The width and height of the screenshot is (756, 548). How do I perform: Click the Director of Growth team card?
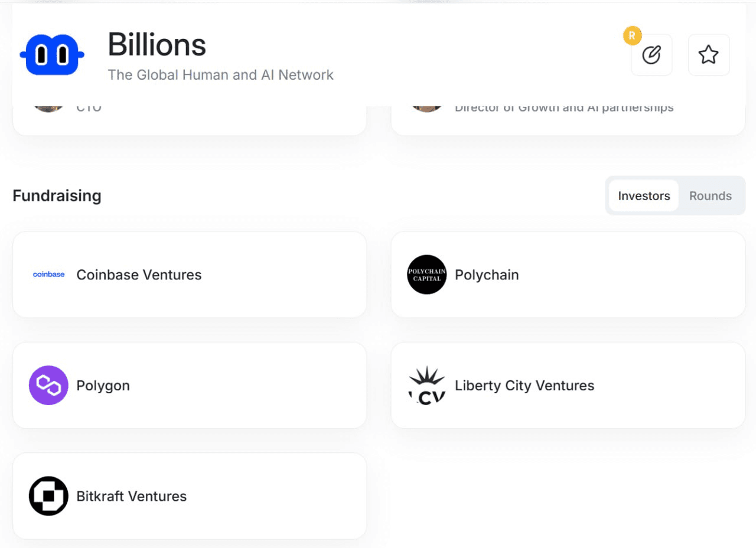[x=568, y=120]
